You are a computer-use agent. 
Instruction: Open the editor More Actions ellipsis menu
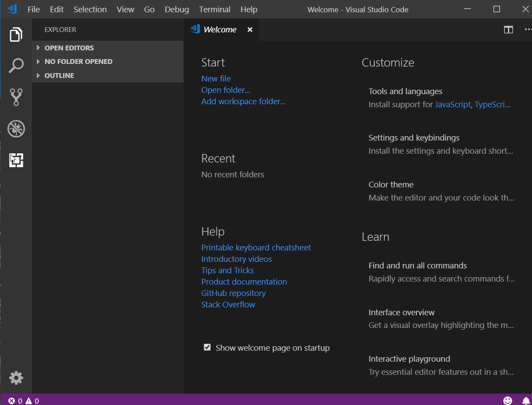(528, 29)
